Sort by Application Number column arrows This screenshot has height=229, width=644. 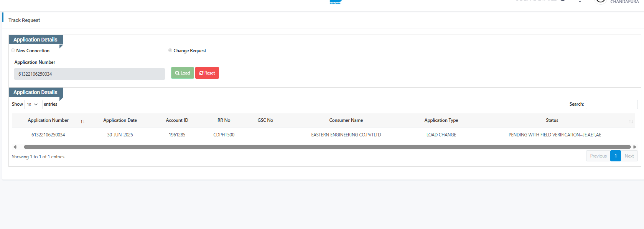click(82, 122)
